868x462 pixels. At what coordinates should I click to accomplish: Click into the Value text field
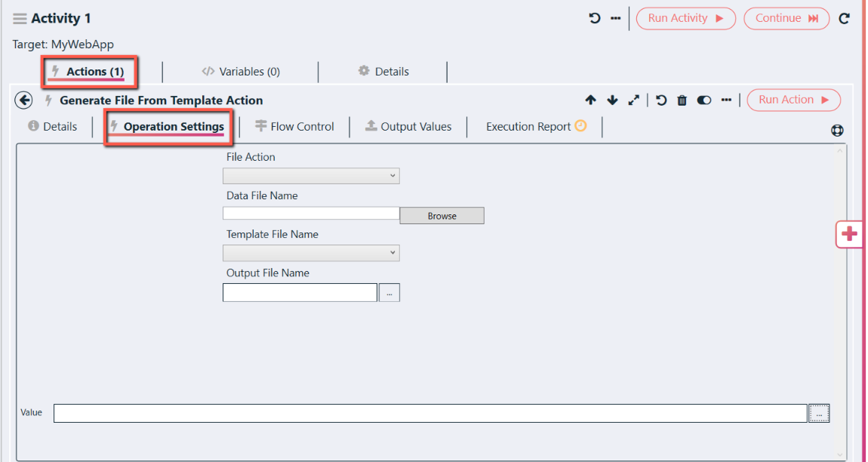(430, 413)
